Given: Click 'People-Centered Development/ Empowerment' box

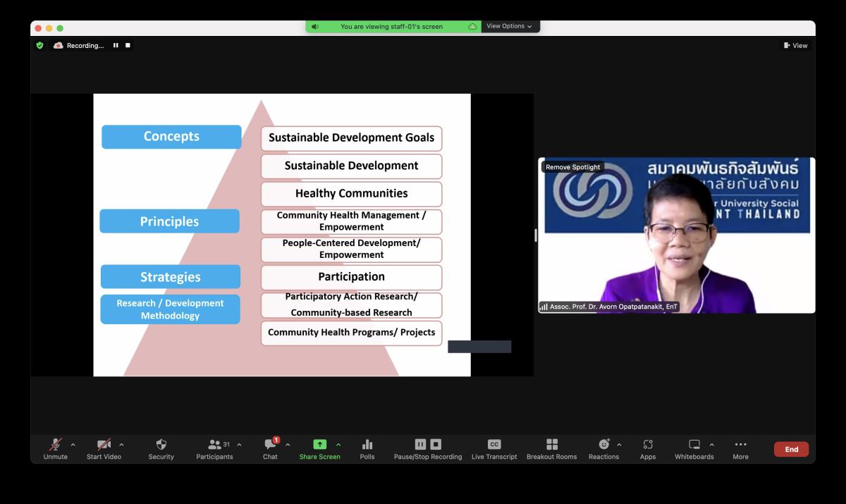Looking at the screenshot, I should coord(351,249).
